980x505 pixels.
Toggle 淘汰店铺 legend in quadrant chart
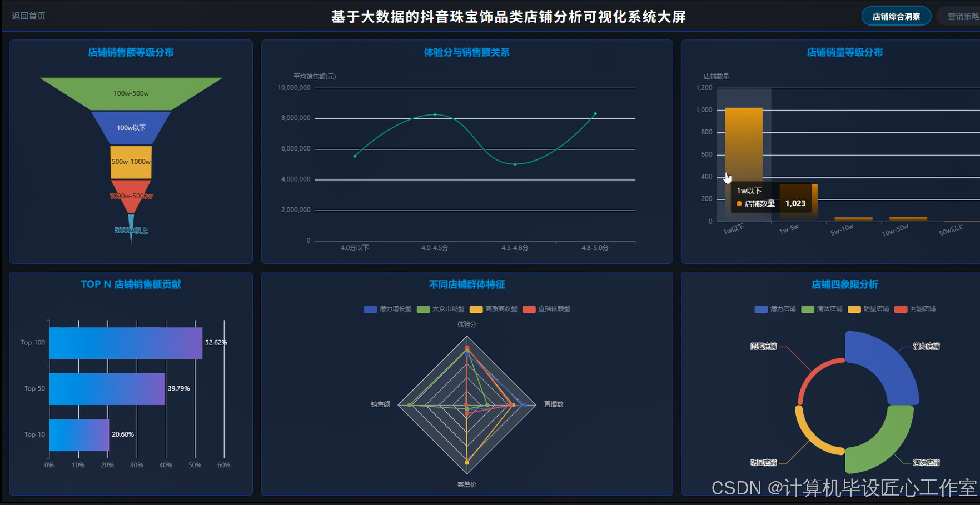[822, 309]
